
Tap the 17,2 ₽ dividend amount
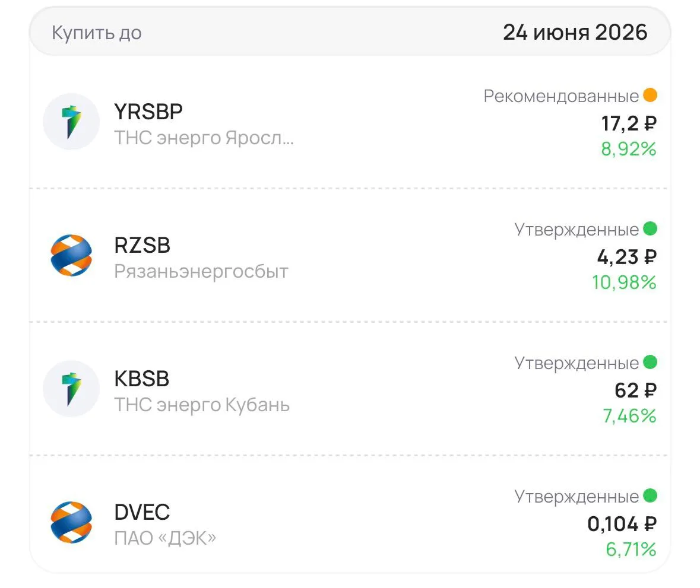click(x=629, y=123)
